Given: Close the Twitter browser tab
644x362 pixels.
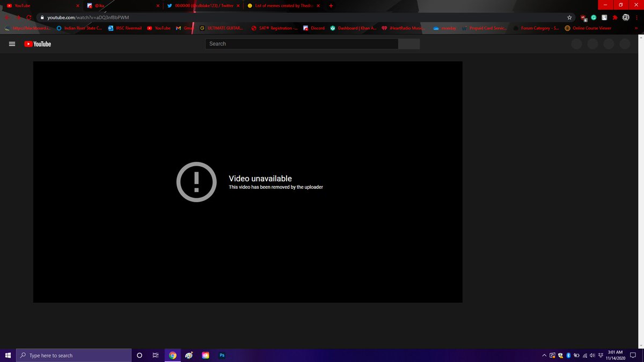Looking at the screenshot, I should (238, 5).
